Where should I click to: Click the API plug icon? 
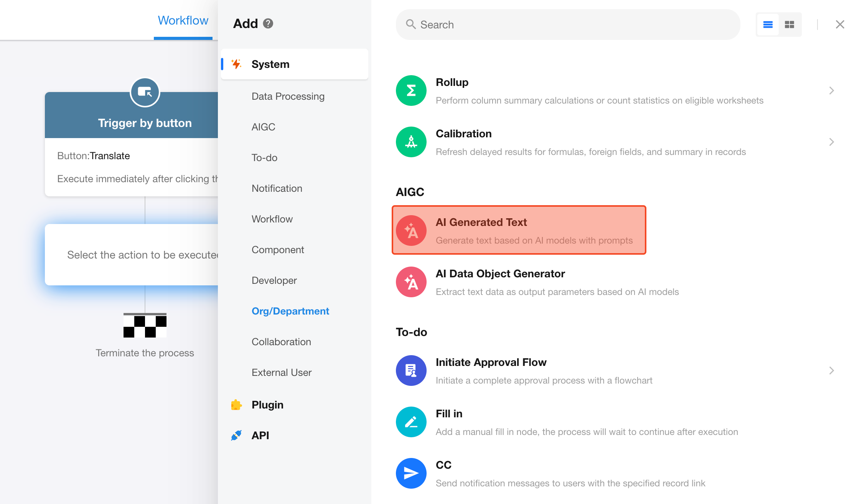pyautogui.click(x=236, y=435)
